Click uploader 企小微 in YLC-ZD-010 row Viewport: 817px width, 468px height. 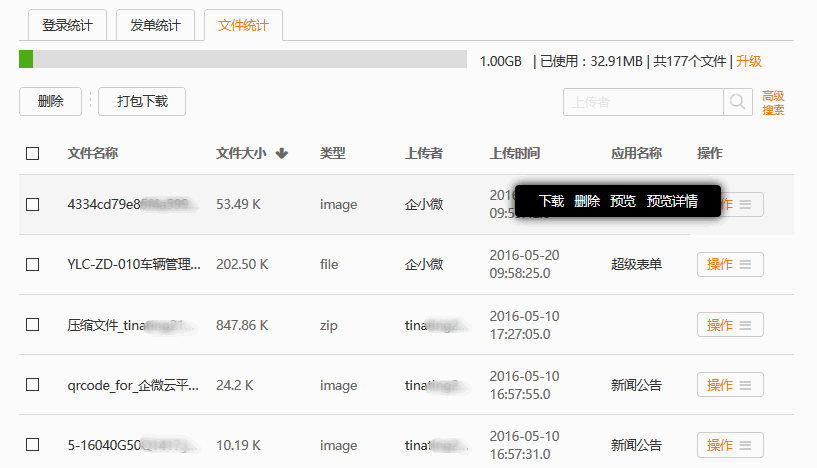(x=424, y=264)
